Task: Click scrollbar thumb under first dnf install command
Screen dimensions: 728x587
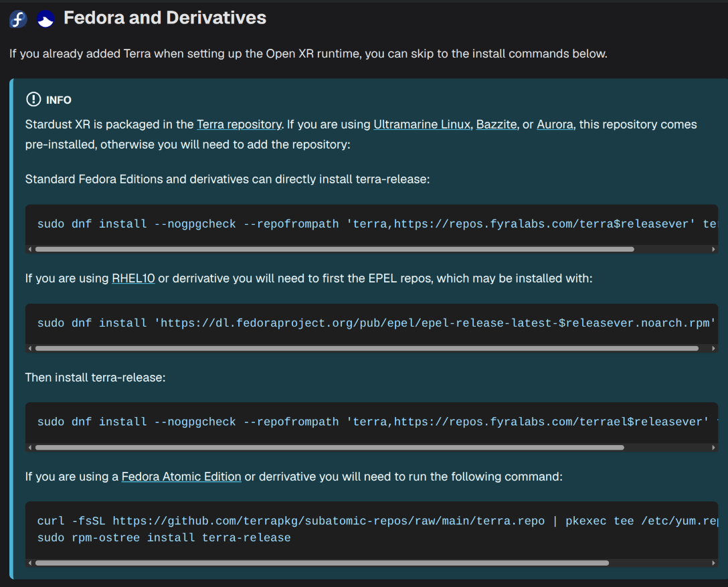Action: click(x=335, y=249)
